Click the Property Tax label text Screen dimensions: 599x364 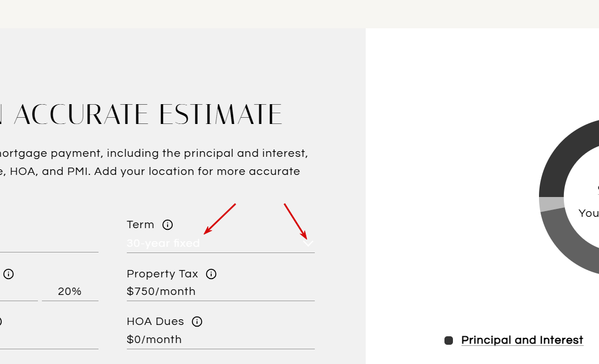click(162, 274)
